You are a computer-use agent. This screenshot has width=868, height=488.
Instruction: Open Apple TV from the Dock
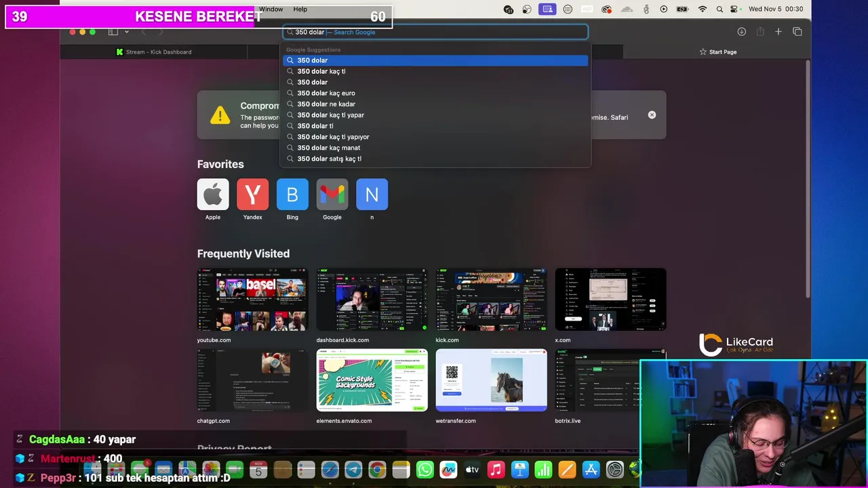pyautogui.click(x=472, y=469)
